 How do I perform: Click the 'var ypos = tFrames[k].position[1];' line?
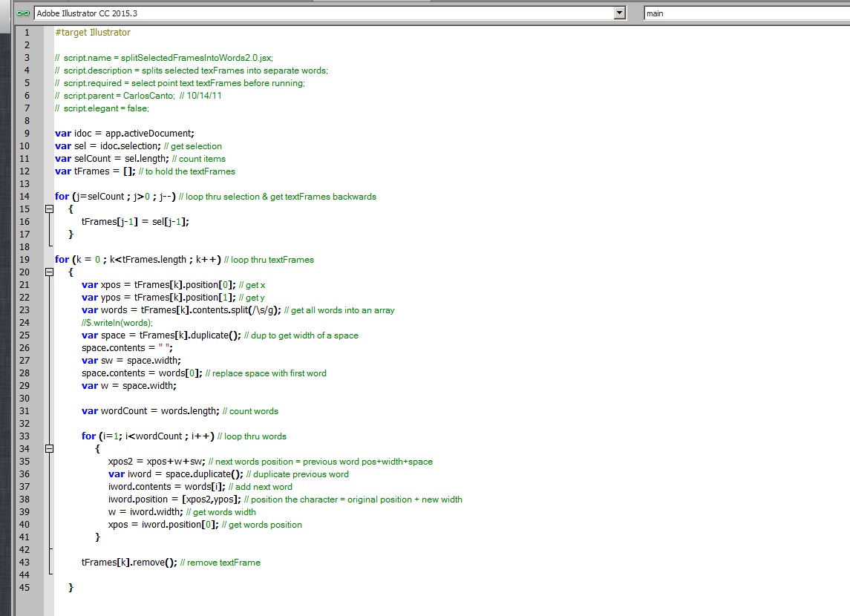(159, 298)
